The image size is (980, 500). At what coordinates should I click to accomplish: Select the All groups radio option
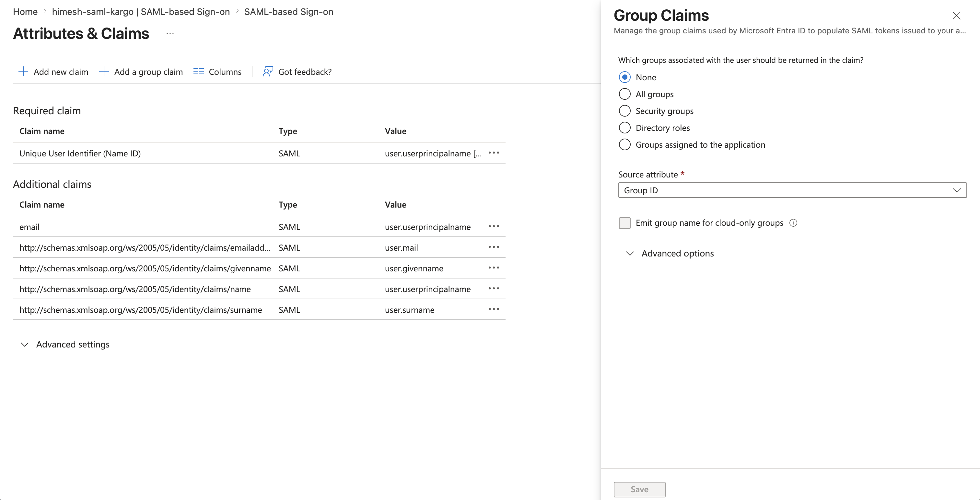625,94
